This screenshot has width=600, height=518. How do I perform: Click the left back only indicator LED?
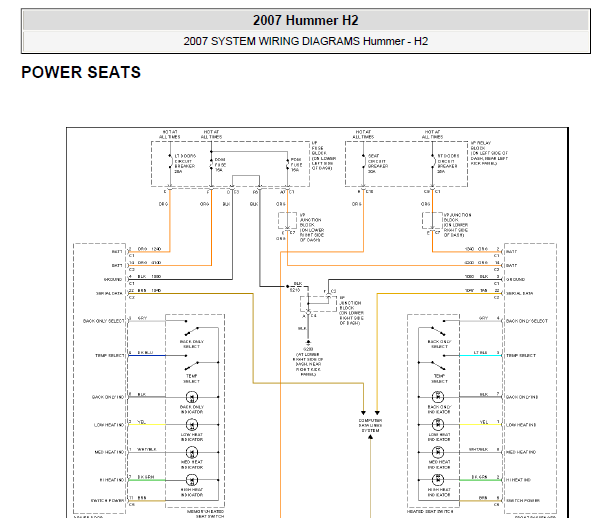pos(192,397)
